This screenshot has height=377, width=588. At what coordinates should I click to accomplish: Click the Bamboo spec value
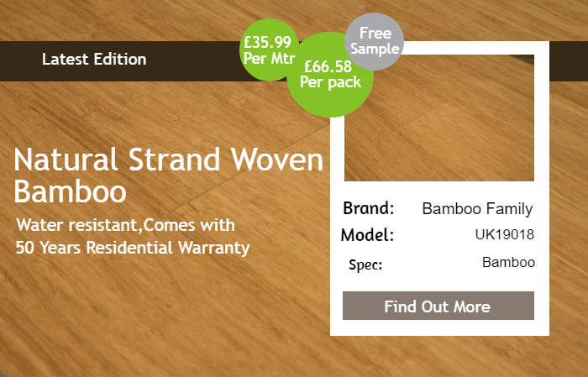[508, 262]
